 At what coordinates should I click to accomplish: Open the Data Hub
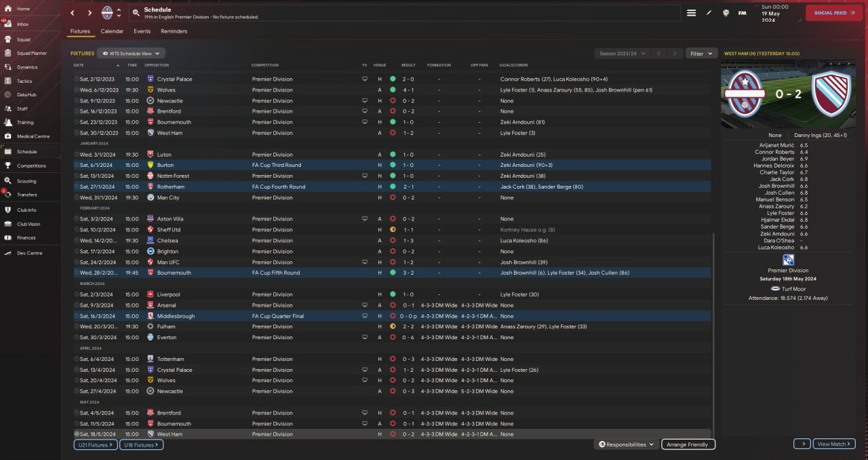click(26, 95)
